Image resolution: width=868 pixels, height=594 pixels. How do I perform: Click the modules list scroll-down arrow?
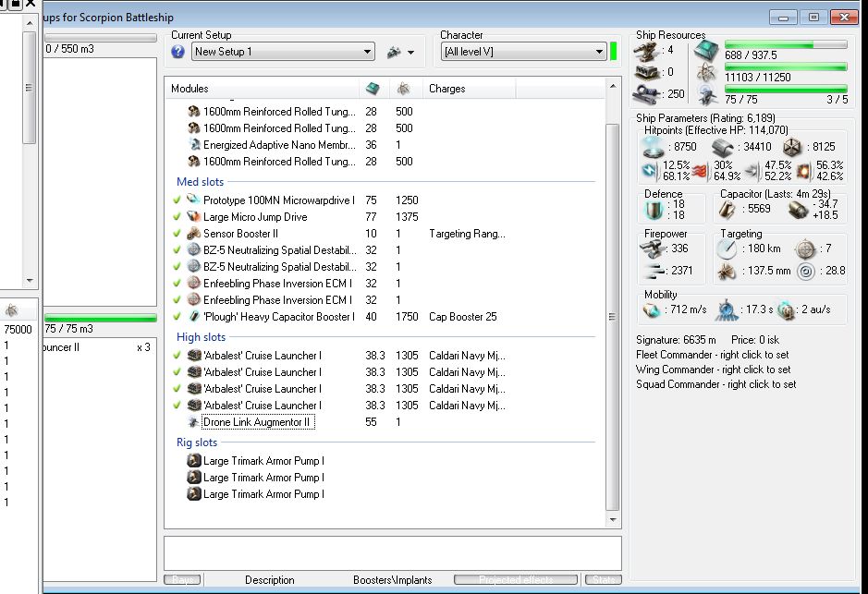[613, 520]
